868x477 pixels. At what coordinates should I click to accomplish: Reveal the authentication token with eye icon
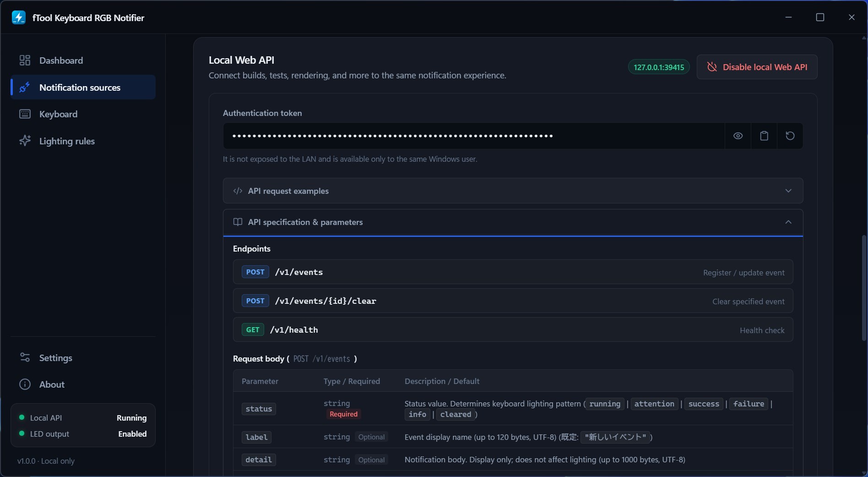click(x=738, y=136)
